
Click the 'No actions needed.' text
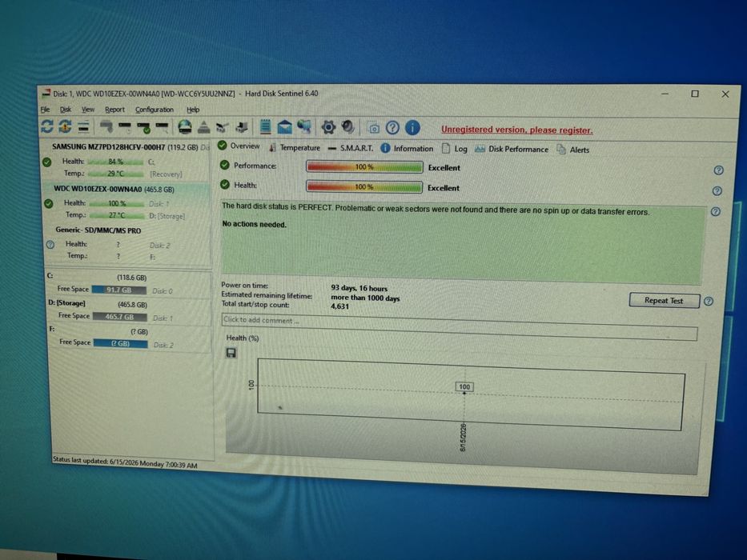coord(255,224)
